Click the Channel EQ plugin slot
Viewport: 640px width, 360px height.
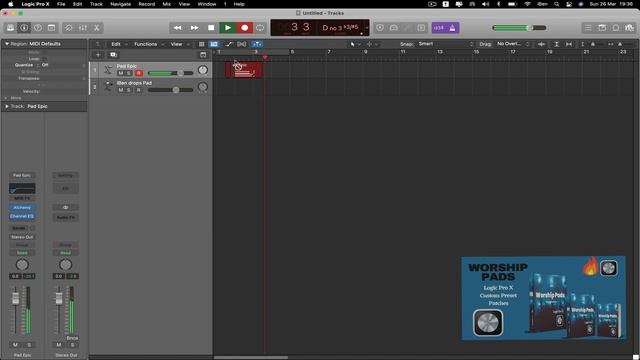pyautogui.click(x=22, y=216)
